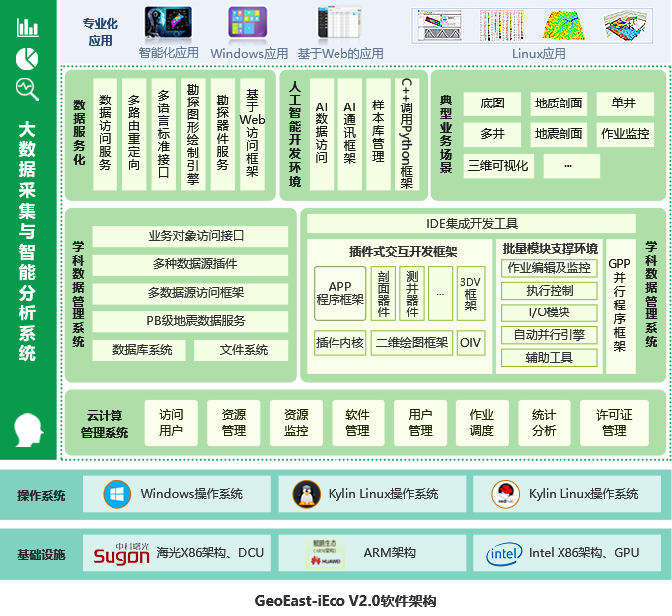Image resolution: width=672 pixels, height=616 pixels.
Task: Click the Red Hat logo icon
Action: coord(508,494)
